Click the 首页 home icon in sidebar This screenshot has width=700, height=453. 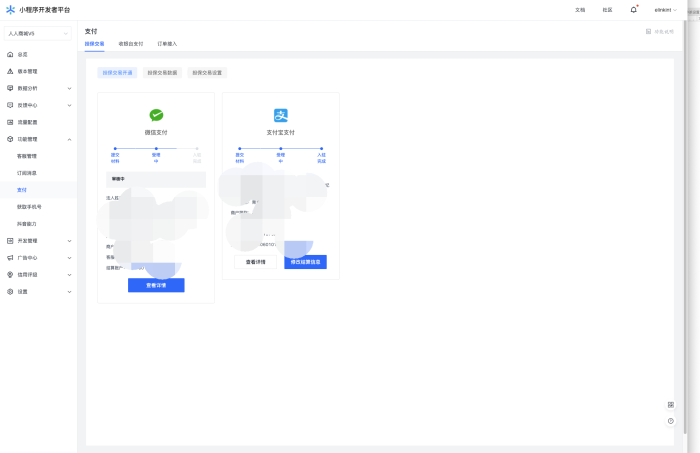click(10, 54)
